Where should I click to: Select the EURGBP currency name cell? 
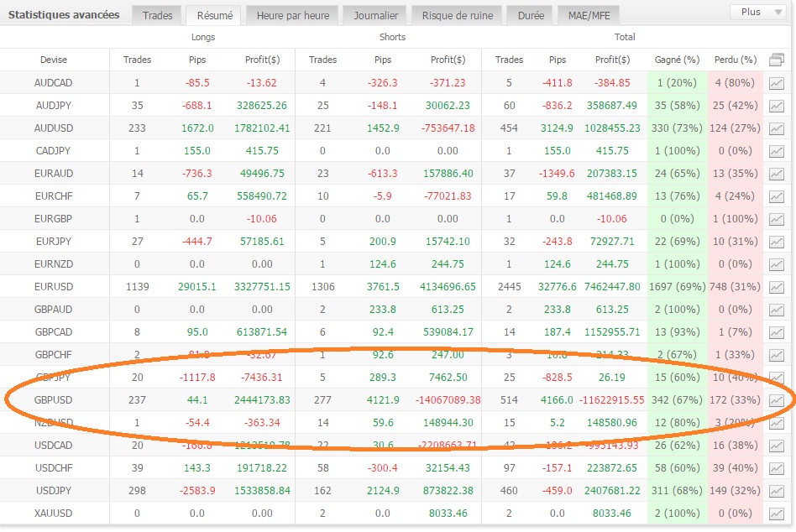click(54, 219)
